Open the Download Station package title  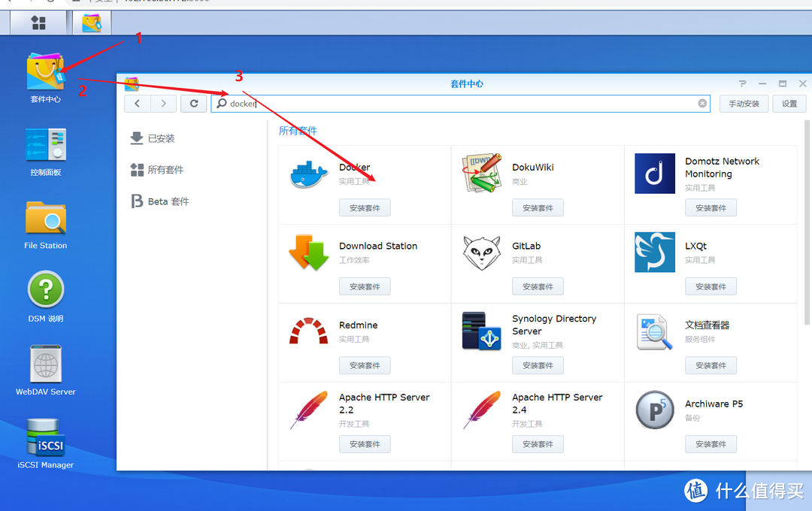click(x=378, y=246)
